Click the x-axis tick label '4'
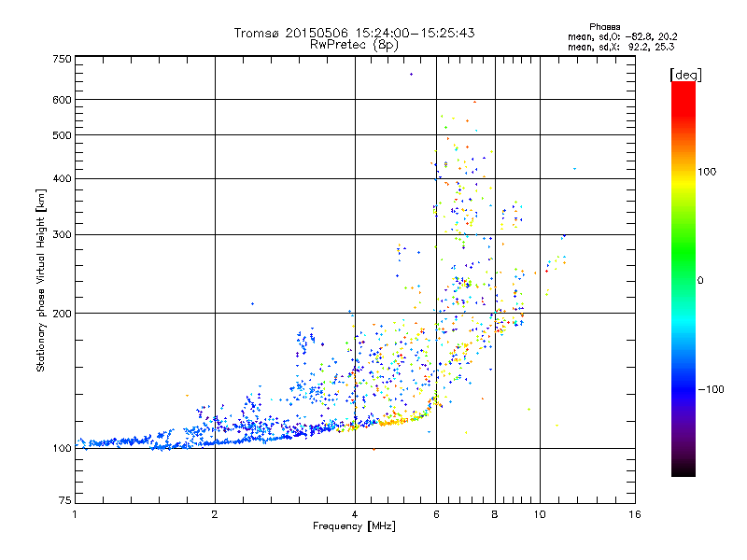 [355, 514]
